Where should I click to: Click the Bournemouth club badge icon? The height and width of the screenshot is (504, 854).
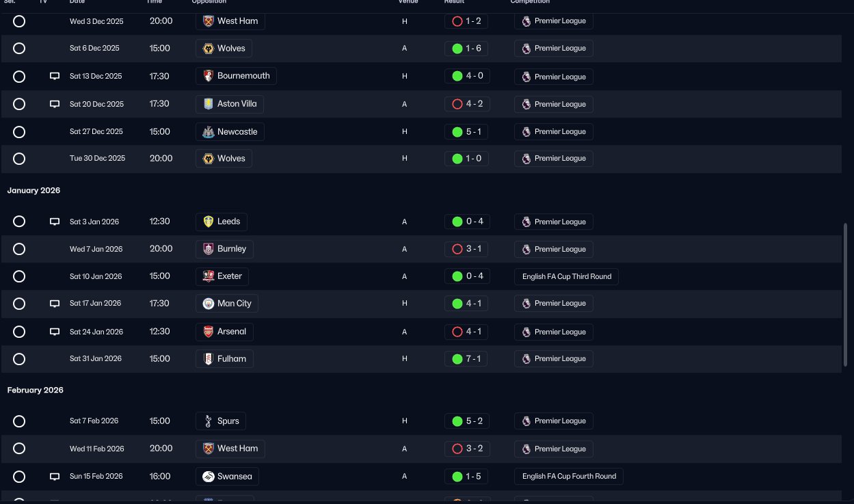click(209, 76)
